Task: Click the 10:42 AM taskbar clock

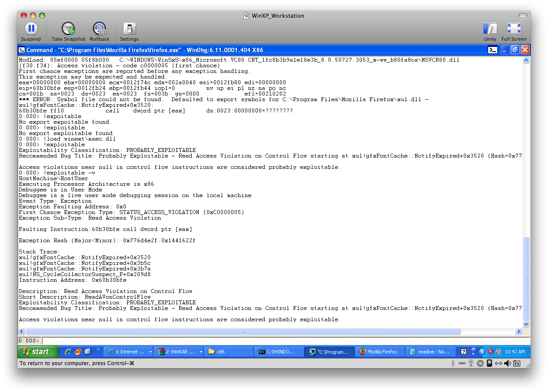Action: click(515, 352)
